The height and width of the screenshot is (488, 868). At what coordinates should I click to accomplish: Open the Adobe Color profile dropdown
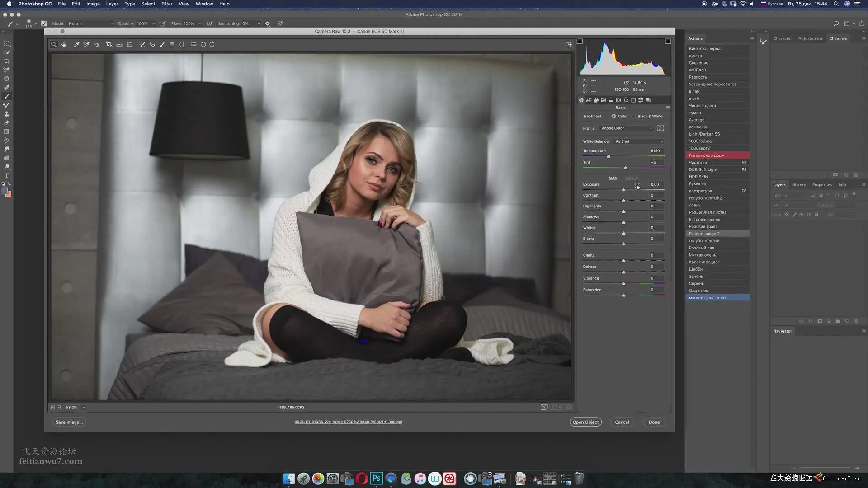626,128
